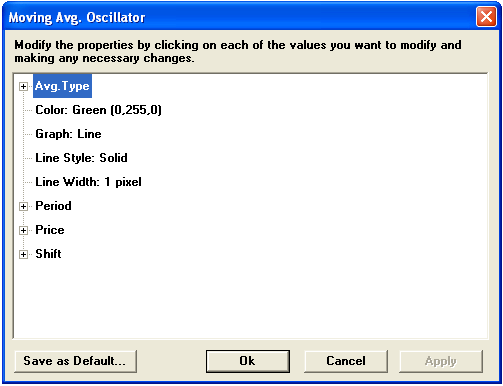Expand the Avg.Type tree node
This screenshot has width=503, height=386.
tap(23, 87)
